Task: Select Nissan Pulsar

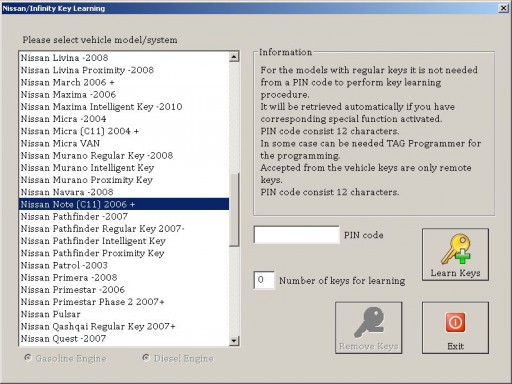Action: coord(124,314)
